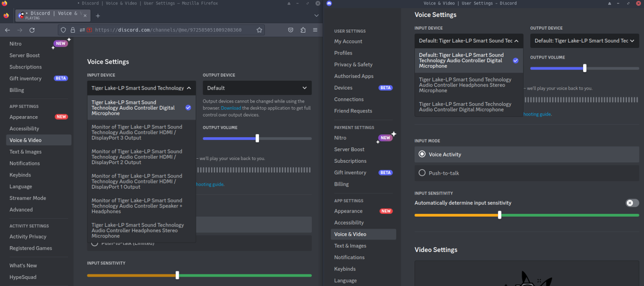Open the Output Device Default dropdown in Firefox

257,88
